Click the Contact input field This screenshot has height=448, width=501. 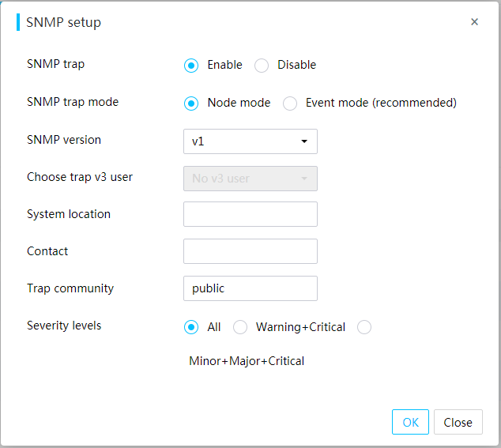tap(250, 251)
